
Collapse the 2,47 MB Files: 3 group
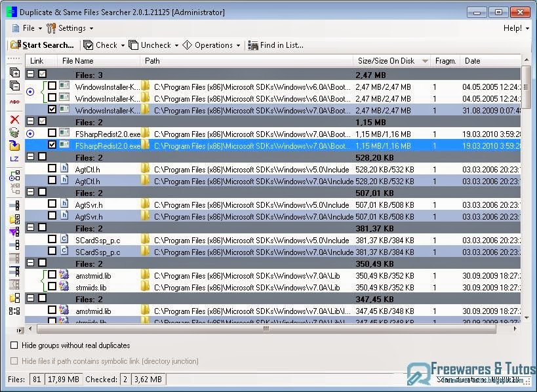point(30,73)
